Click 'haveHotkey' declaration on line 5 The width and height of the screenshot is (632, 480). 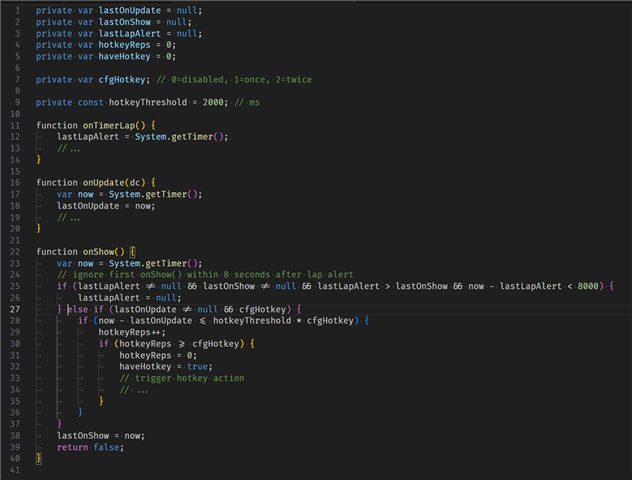click(125, 56)
